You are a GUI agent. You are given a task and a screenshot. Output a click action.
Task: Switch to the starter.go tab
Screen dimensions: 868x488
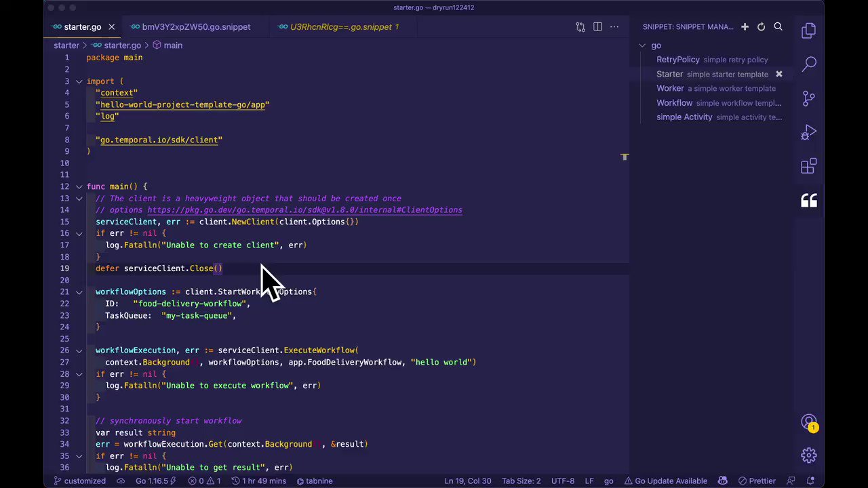(x=82, y=26)
